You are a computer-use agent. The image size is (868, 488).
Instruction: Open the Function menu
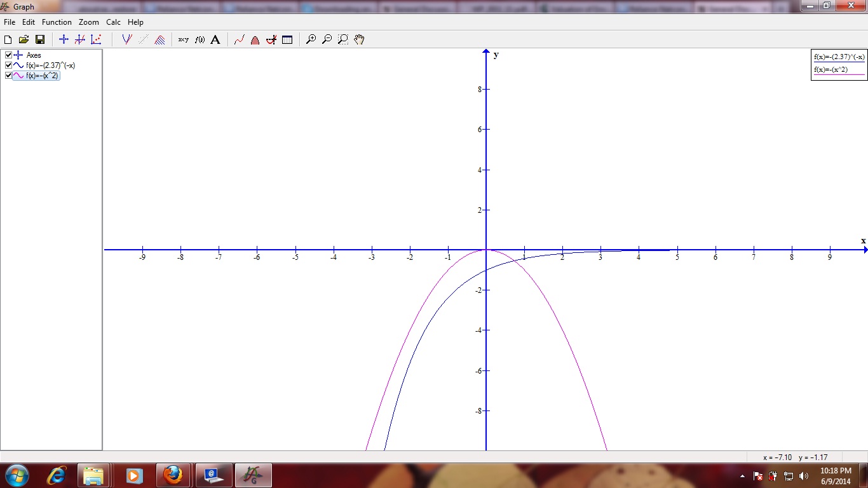[57, 22]
